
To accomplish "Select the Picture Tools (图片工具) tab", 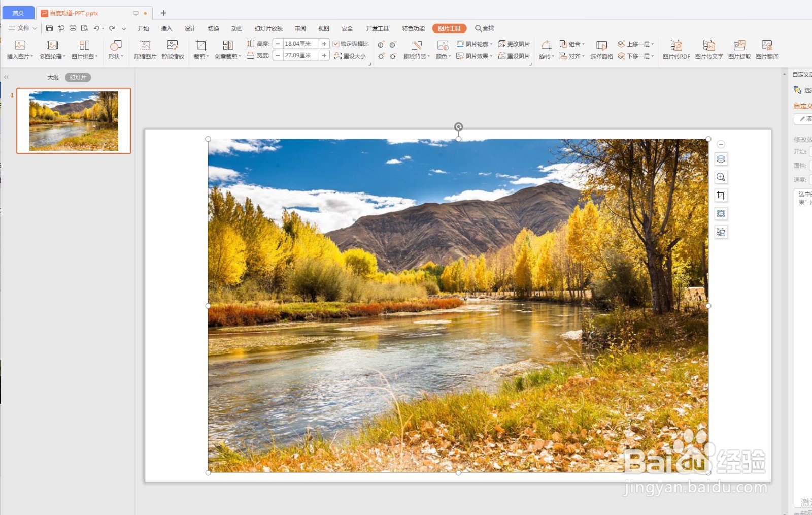I will (449, 29).
